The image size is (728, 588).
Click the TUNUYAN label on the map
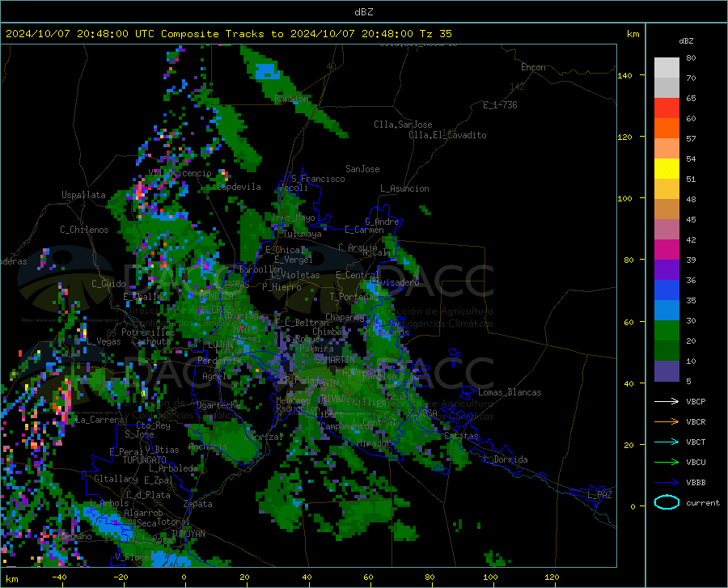(x=188, y=534)
